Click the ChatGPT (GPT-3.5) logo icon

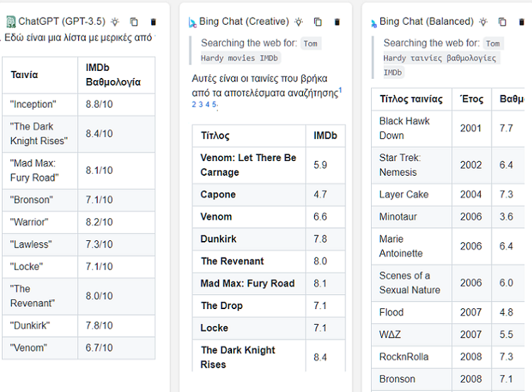click(11, 22)
